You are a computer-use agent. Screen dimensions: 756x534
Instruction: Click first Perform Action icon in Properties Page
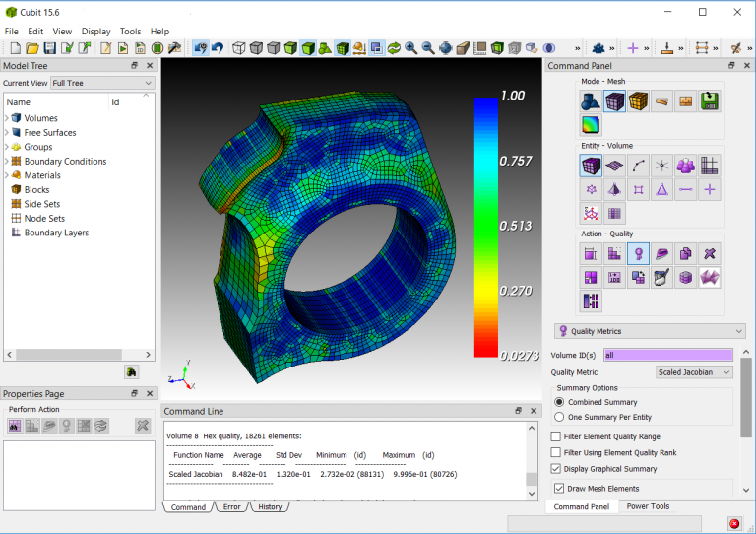coord(15,426)
